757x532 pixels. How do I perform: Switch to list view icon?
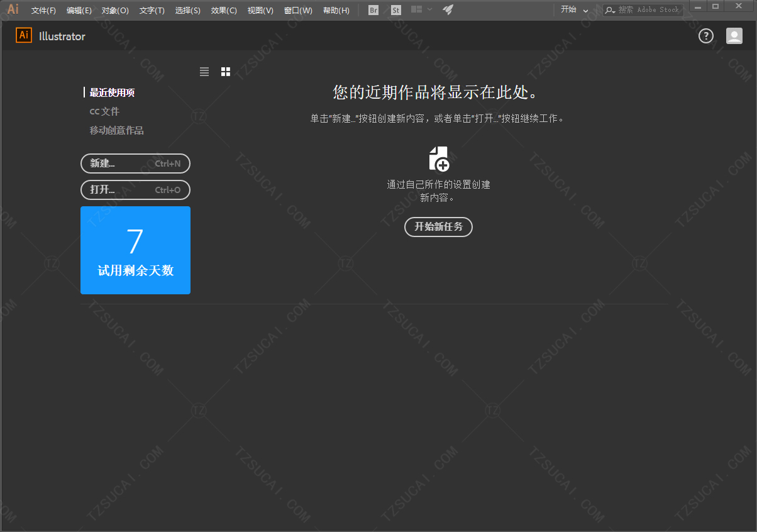[204, 72]
